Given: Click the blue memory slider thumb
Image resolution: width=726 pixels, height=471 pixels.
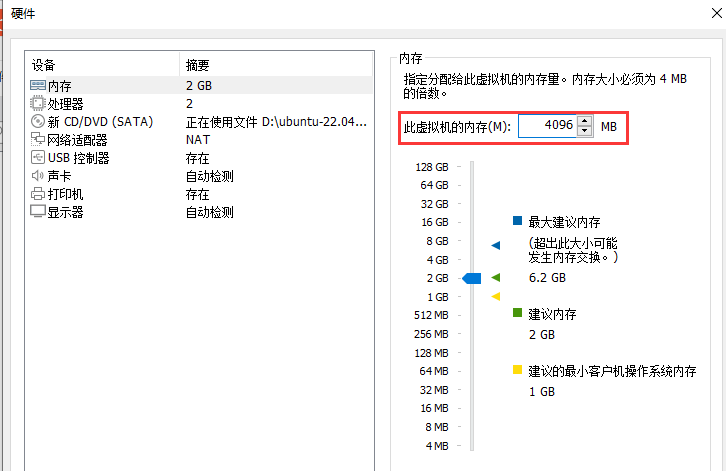Looking at the screenshot, I should (472, 278).
